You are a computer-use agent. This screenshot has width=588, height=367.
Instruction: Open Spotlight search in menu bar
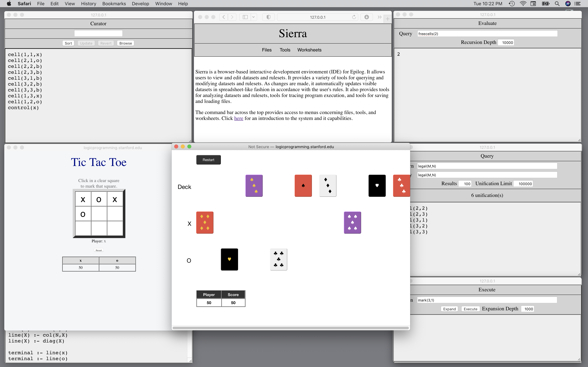click(557, 4)
